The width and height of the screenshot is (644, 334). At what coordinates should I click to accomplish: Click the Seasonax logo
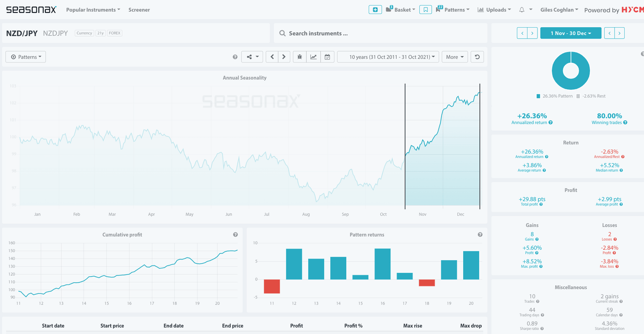click(x=31, y=10)
